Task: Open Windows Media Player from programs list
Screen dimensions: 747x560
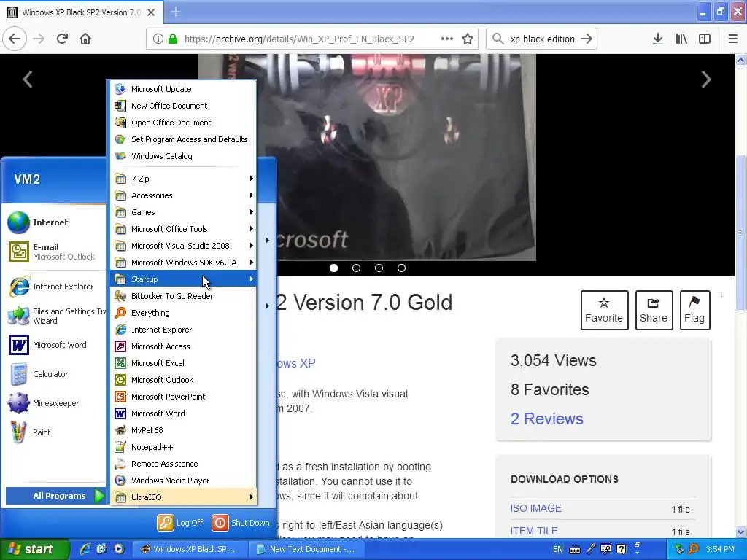Action: click(x=183, y=481)
